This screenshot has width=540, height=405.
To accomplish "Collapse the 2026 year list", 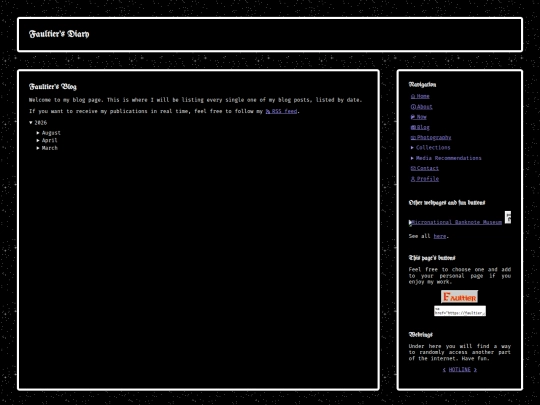I will click(x=38, y=123).
